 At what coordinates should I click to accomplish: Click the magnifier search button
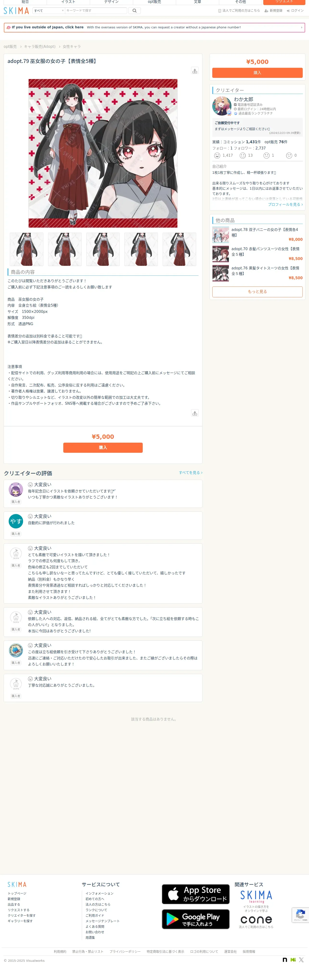[135, 11]
